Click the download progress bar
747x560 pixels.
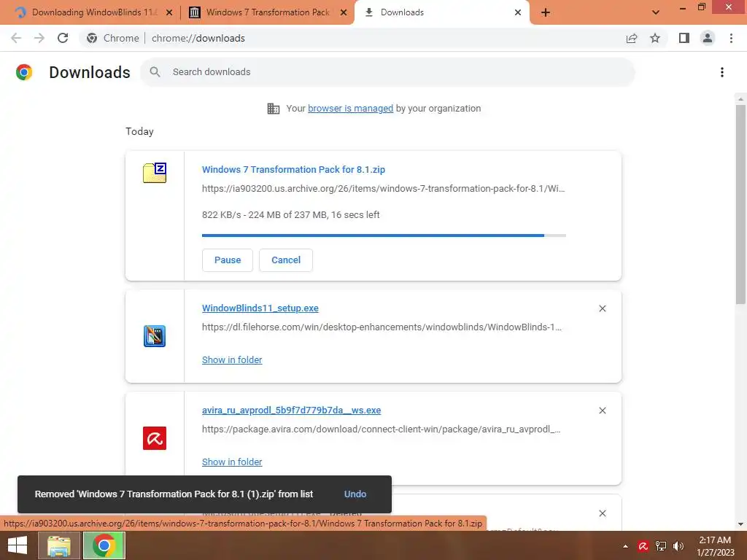click(384, 236)
